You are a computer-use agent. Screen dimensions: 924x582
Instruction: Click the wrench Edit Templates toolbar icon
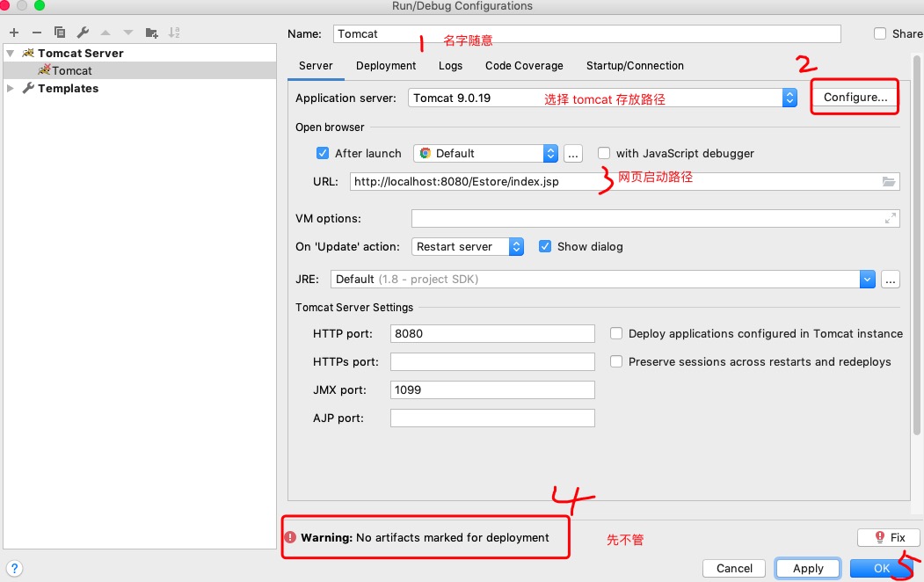pyautogui.click(x=83, y=33)
